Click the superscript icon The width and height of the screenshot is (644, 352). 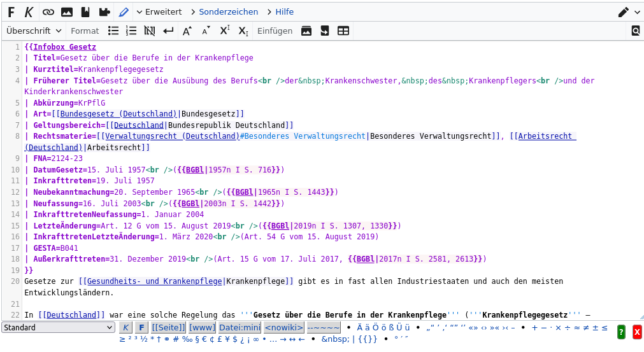point(224,31)
